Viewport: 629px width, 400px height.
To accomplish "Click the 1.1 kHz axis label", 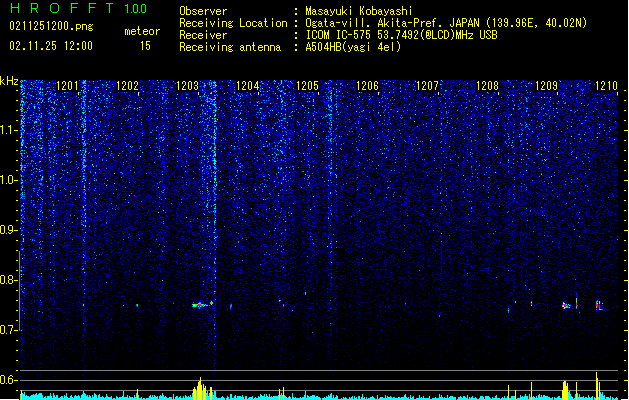I will click(8, 130).
